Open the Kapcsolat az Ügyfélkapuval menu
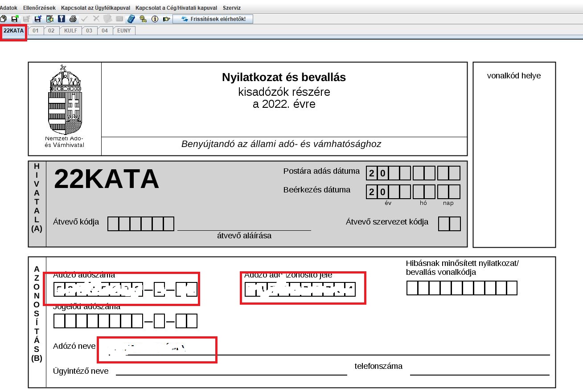 [x=95, y=8]
